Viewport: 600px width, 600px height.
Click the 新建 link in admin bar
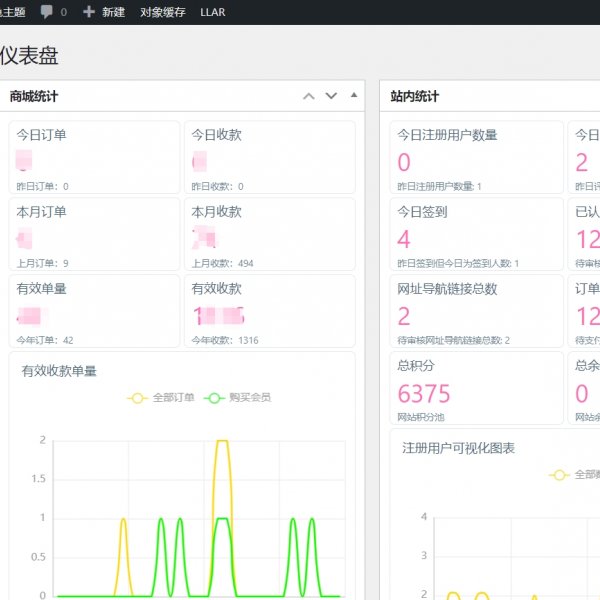coord(113,12)
